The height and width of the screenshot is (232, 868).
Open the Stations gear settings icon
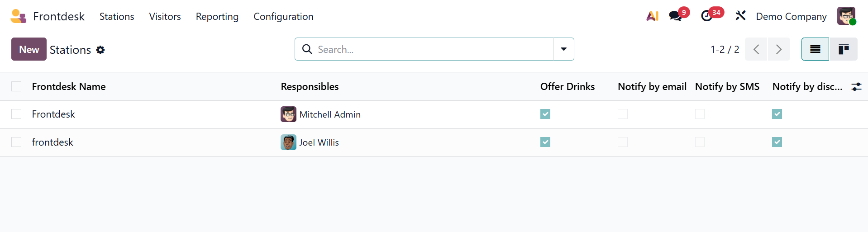[100, 50]
